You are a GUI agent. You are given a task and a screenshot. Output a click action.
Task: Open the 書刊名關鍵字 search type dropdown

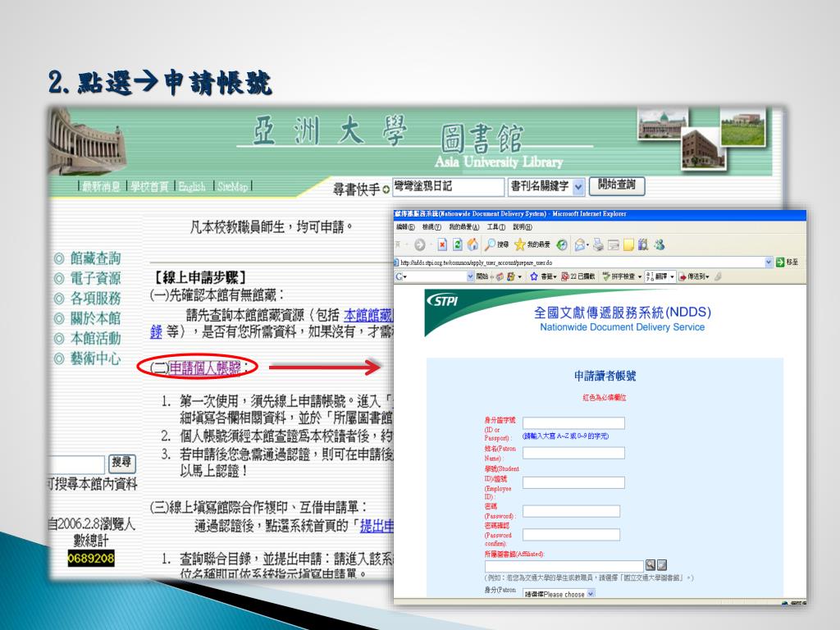pyautogui.click(x=578, y=186)
